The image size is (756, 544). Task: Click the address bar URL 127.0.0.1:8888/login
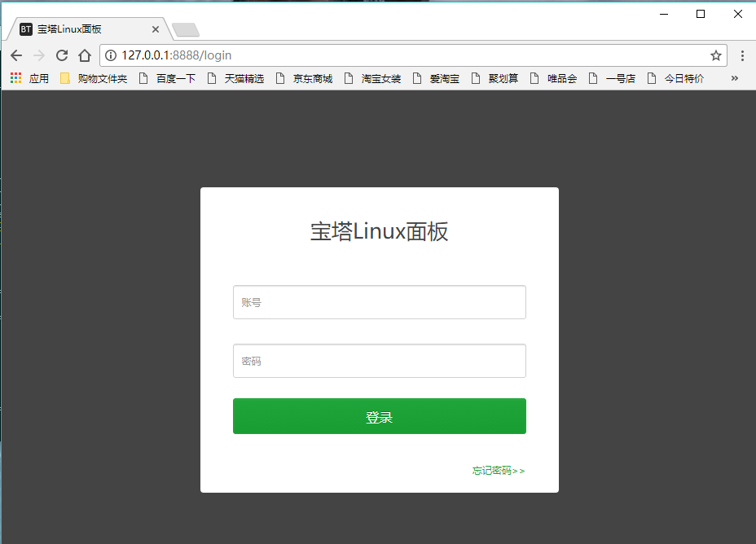pyautogui.click(x=177, y=55)
